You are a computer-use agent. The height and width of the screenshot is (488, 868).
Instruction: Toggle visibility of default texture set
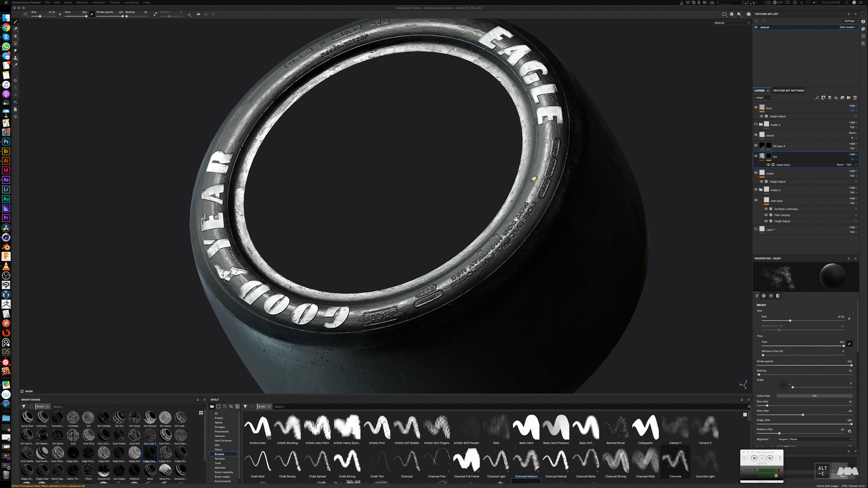point(756,27)
